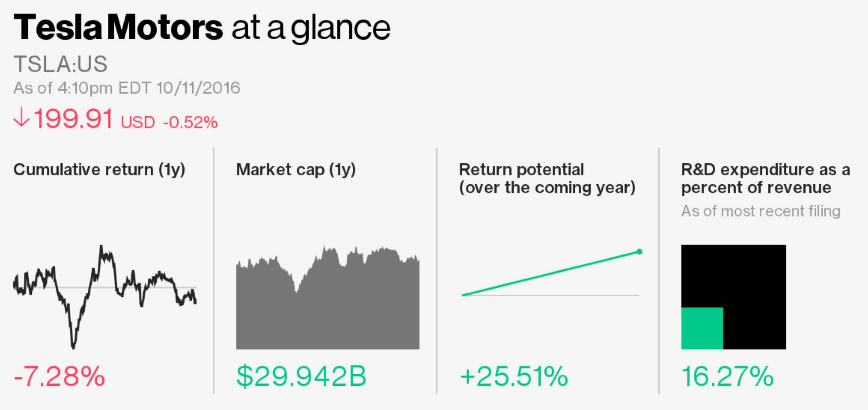Click the 199.91 stock price
This screenshot has width=868, height=410.
(x=73, y=119)
